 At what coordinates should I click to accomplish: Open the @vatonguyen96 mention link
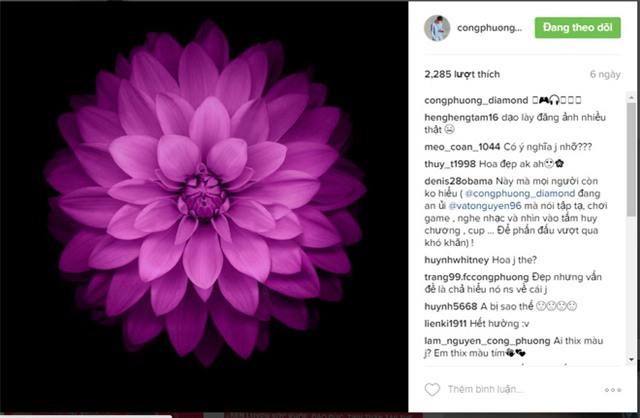[485, 206]
